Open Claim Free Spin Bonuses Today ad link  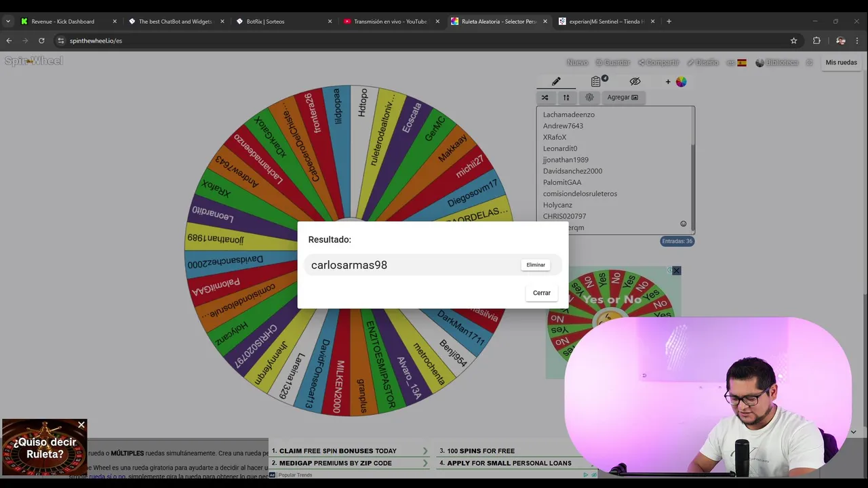349,451
